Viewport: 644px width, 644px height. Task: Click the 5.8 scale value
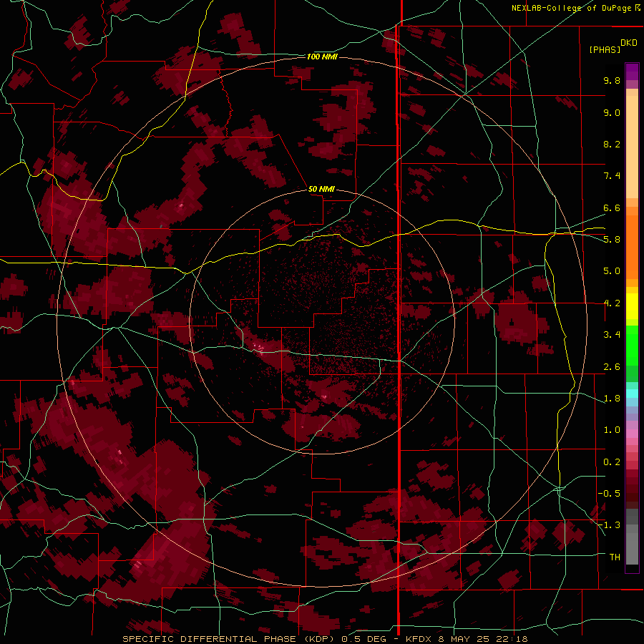[612, 240]
